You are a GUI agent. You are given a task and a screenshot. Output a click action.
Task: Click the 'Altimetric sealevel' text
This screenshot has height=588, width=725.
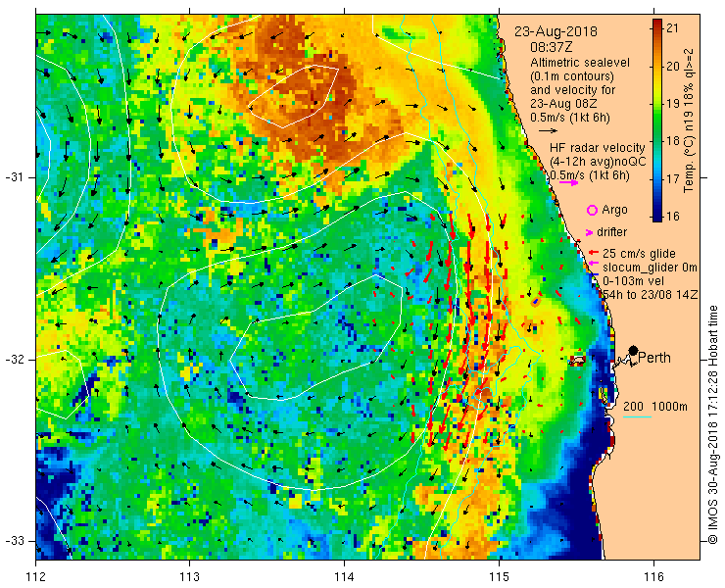click(580, 62)
